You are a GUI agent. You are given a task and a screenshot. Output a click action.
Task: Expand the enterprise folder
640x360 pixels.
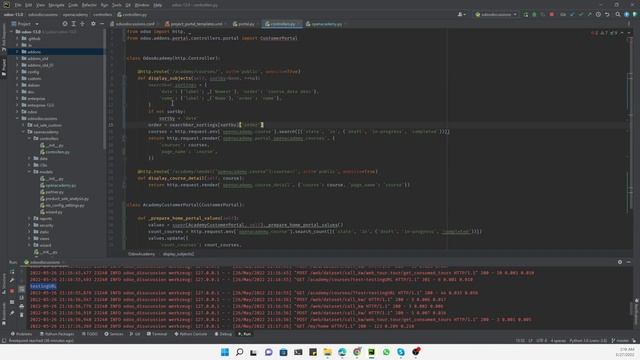click(17, 98)
